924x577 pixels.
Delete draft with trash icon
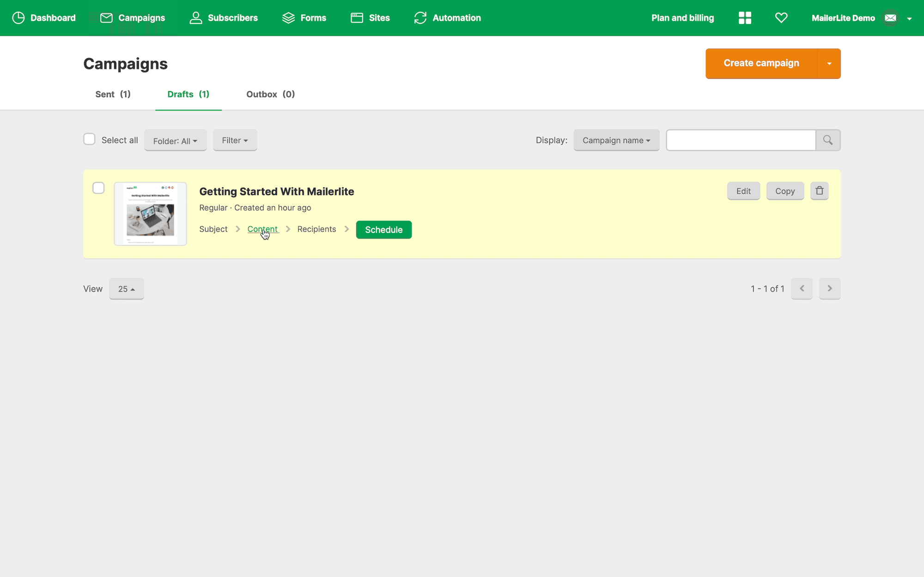[x=819, y=191]
